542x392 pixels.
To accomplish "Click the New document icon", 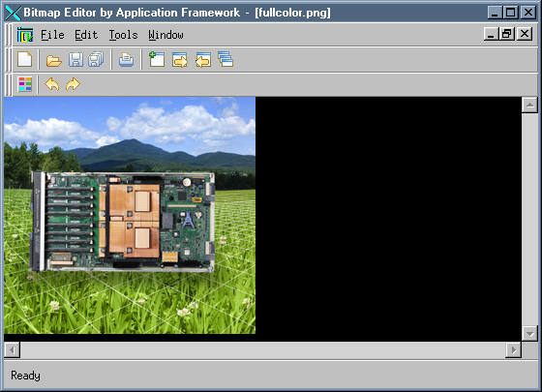I will pos(24,59).
